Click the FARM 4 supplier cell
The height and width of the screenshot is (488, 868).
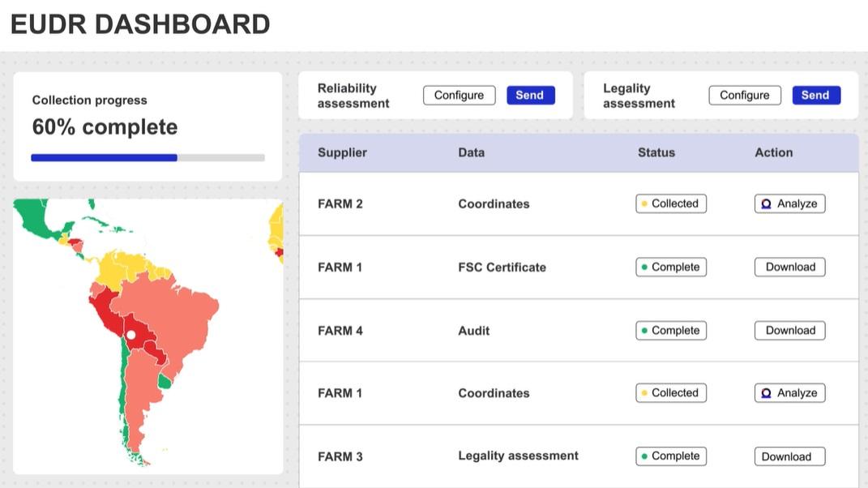(x=340, y=331)
